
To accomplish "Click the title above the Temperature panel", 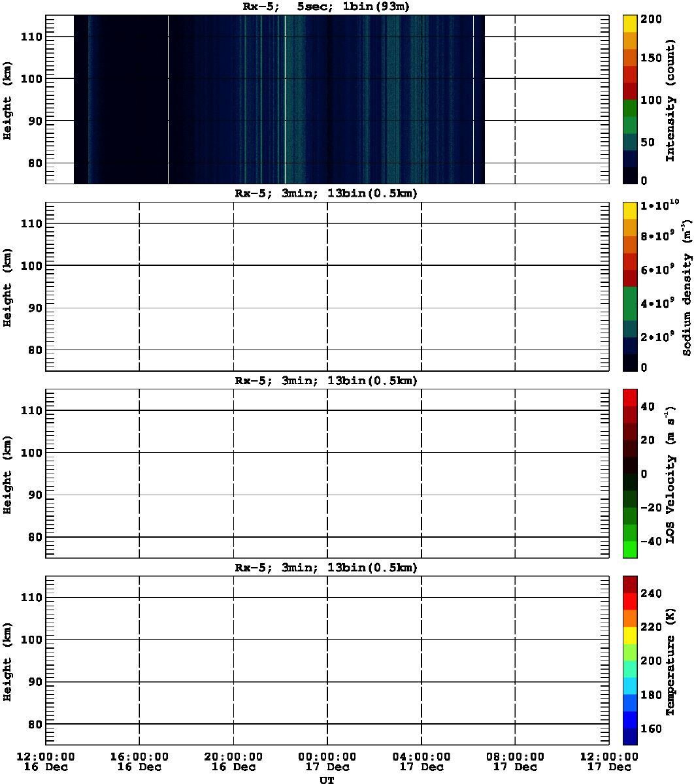I will coord(326,567).
